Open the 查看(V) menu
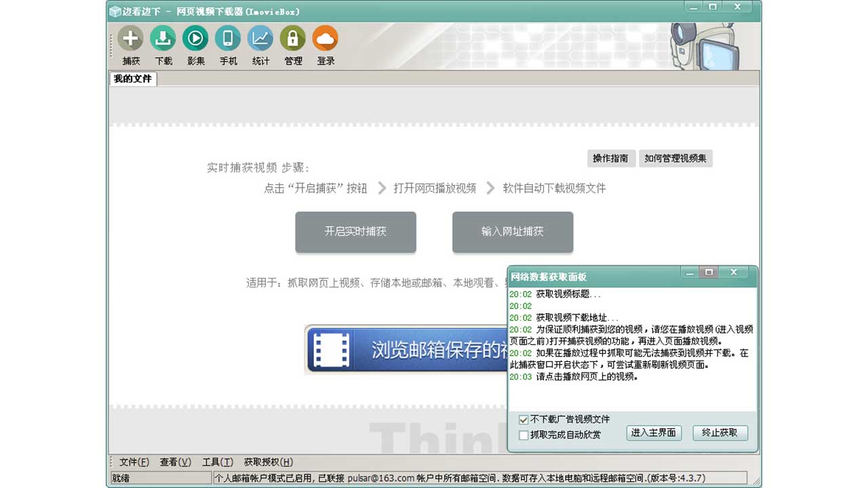This screenshot has width=868, height=488. pos(174,462)
